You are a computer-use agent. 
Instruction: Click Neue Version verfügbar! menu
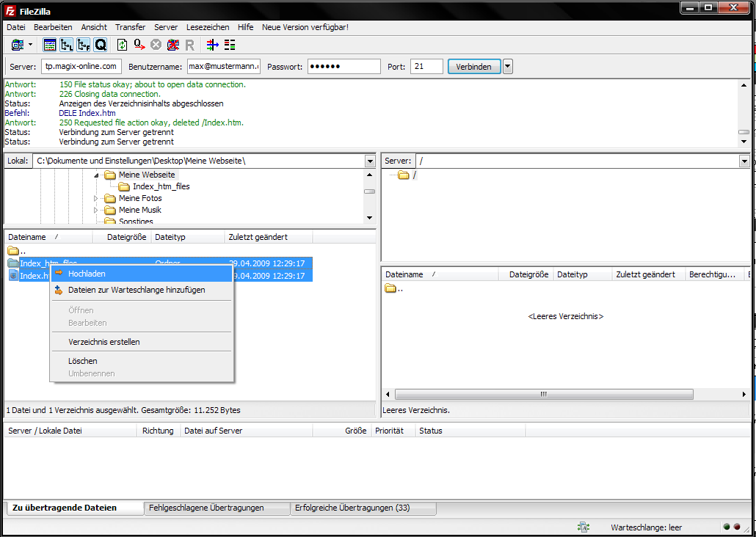click(x=305, y=27)
